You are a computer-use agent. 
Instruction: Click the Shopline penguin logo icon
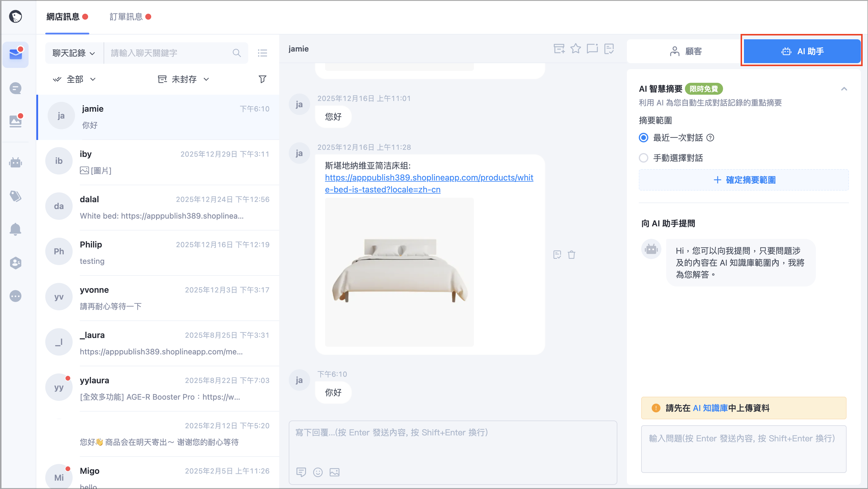point(15,16)
